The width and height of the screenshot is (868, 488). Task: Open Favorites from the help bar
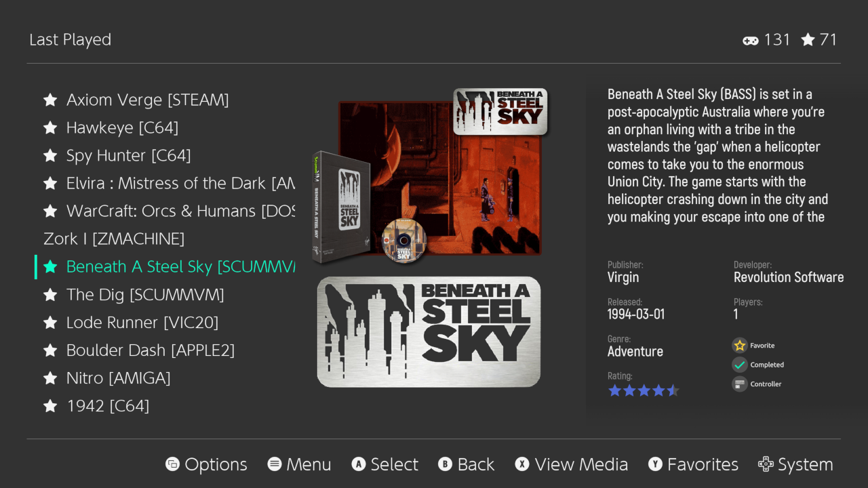tap(693, 464)
